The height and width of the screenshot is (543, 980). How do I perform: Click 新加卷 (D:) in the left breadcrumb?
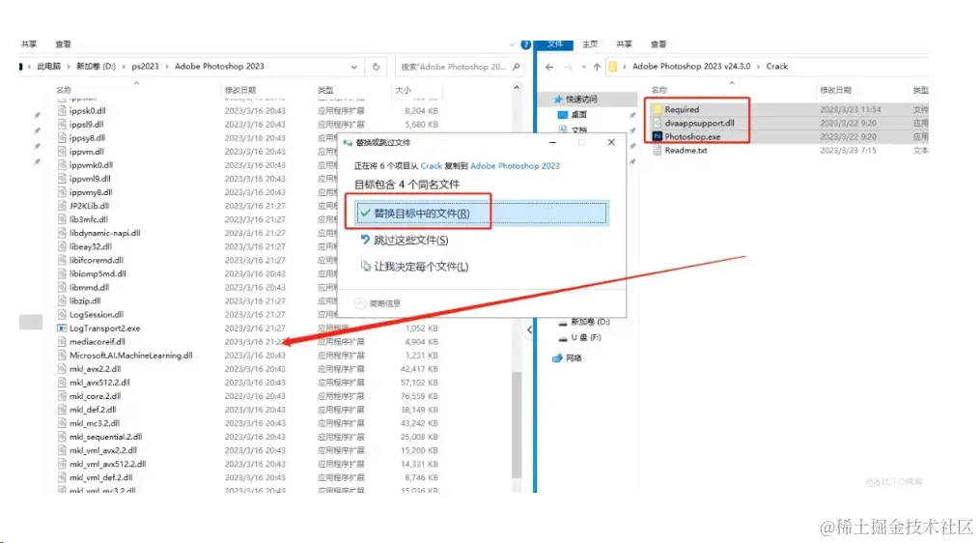96,67
